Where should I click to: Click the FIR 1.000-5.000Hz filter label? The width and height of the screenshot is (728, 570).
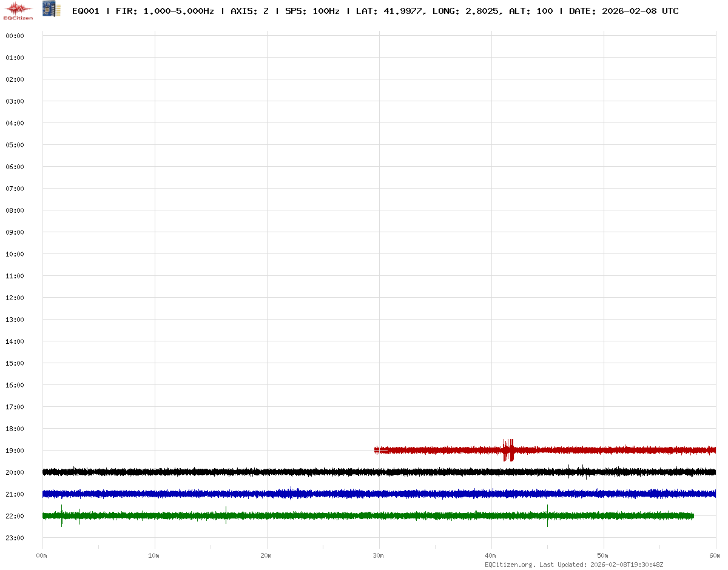click(x=164, y=11)
